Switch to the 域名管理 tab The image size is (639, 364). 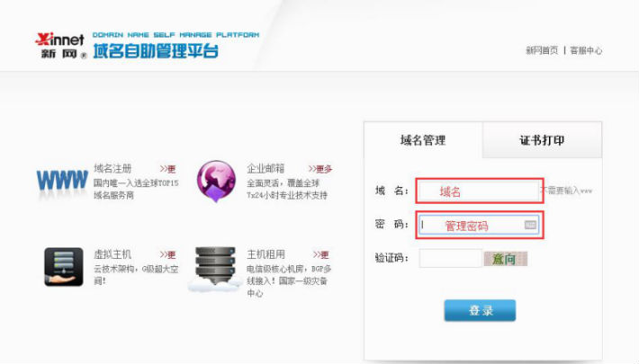(x=423, y=140)
